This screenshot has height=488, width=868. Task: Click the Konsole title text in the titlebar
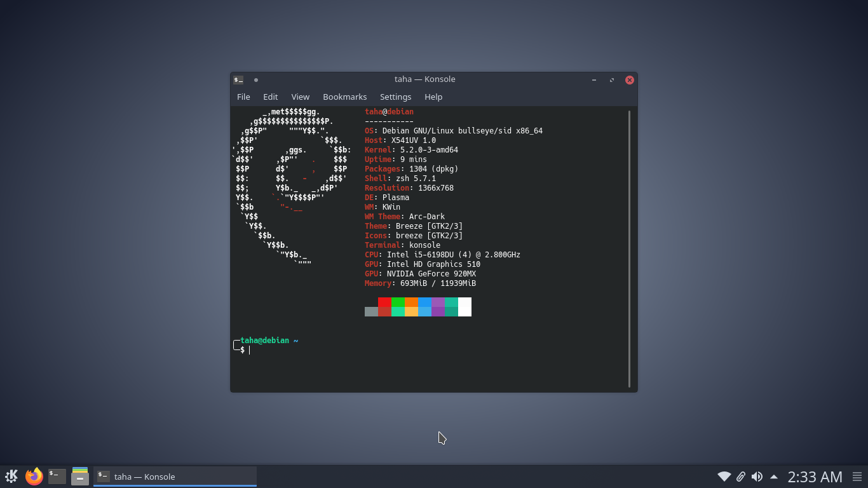tap(424, 79)
